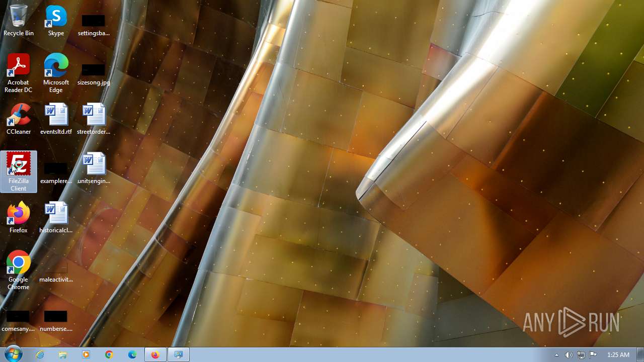The image size is (644, 362).
Task: Select the CCleaner desktop shortcut
Action: (19, 119)
